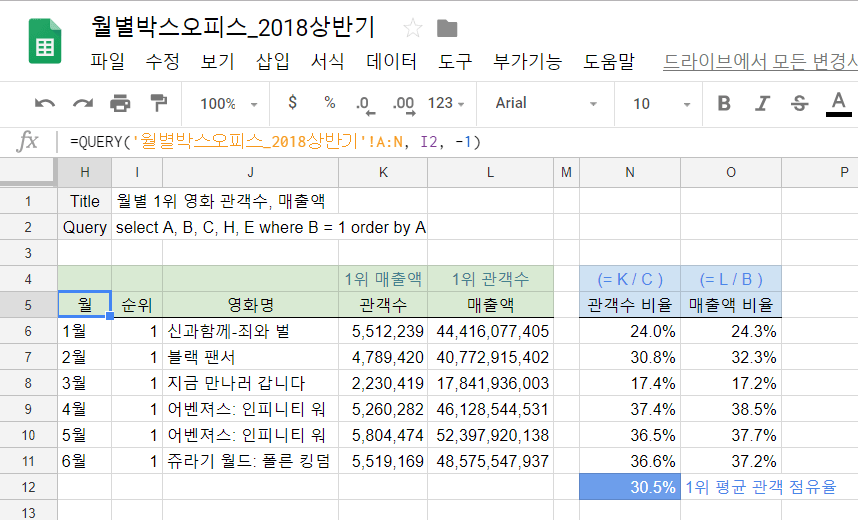
Task: Open the 123 number format dropdown
Action: 447,103
